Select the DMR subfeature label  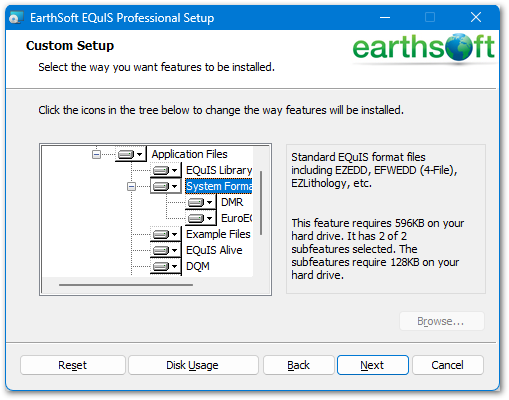tap(232, 202)
